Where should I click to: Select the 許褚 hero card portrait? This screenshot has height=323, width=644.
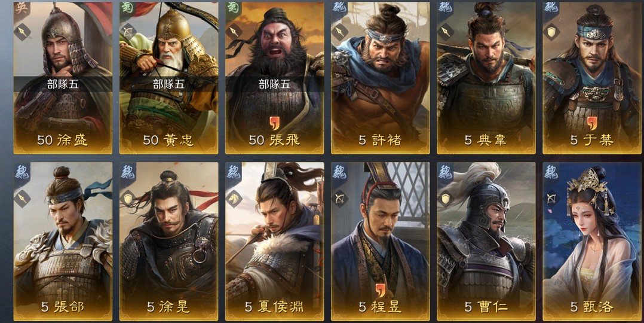pyautogui.click(x=381, y=77)
